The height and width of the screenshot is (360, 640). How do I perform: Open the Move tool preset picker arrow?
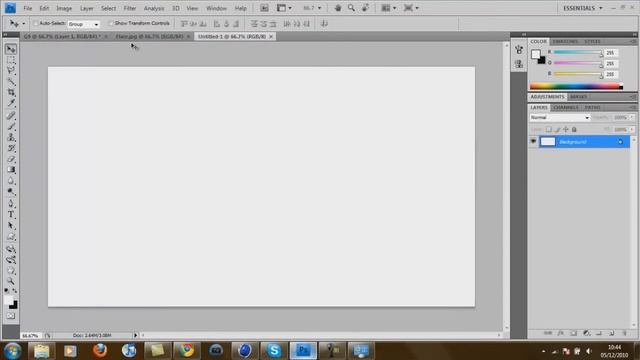(x=24, y=24)
